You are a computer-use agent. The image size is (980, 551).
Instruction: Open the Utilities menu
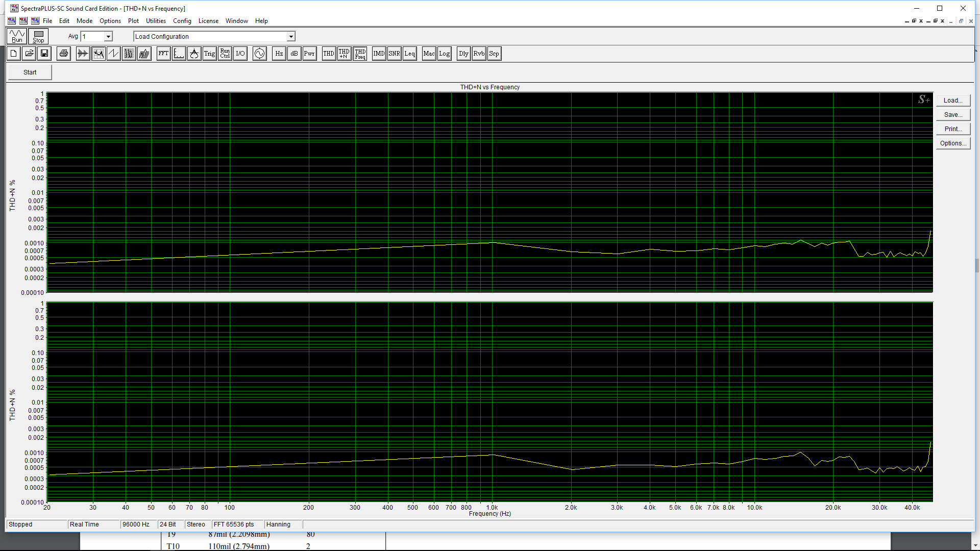point(156,21)
